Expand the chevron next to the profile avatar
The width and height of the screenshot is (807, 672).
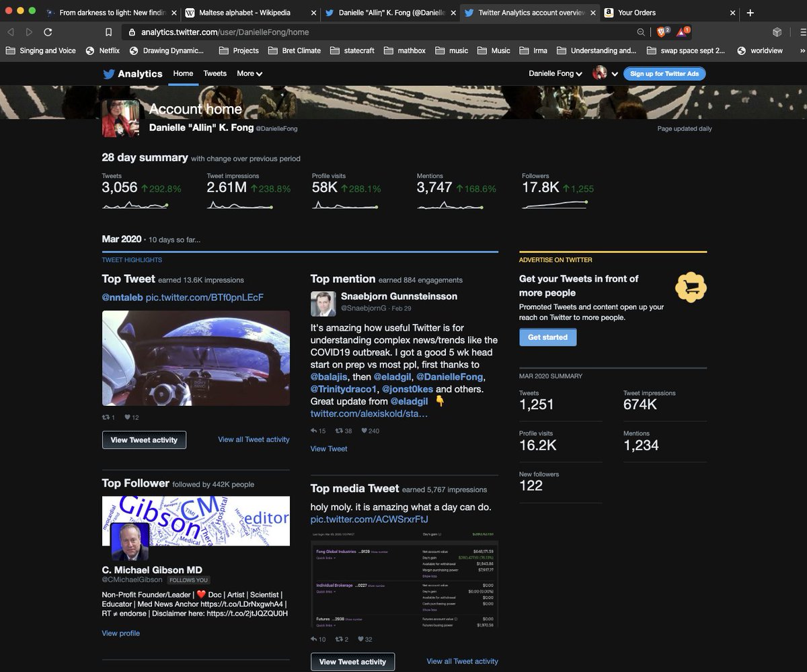point(614,75)
